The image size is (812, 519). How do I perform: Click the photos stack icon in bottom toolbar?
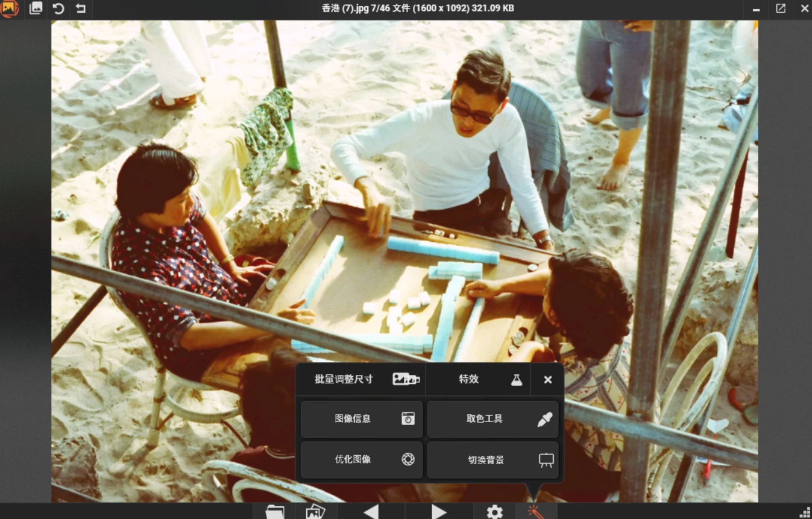pyautogui.click(x=315, y=512)
